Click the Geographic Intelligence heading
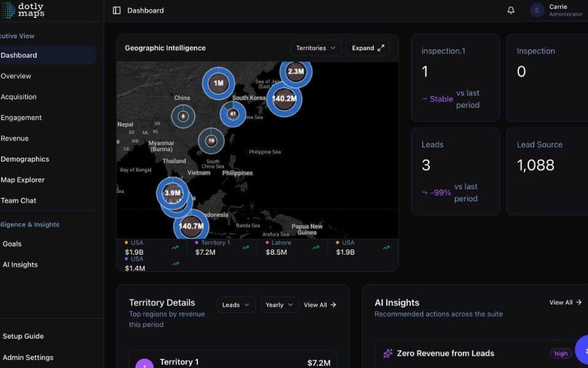The width and height of the screenshot is (588, 368). point(165,48)
